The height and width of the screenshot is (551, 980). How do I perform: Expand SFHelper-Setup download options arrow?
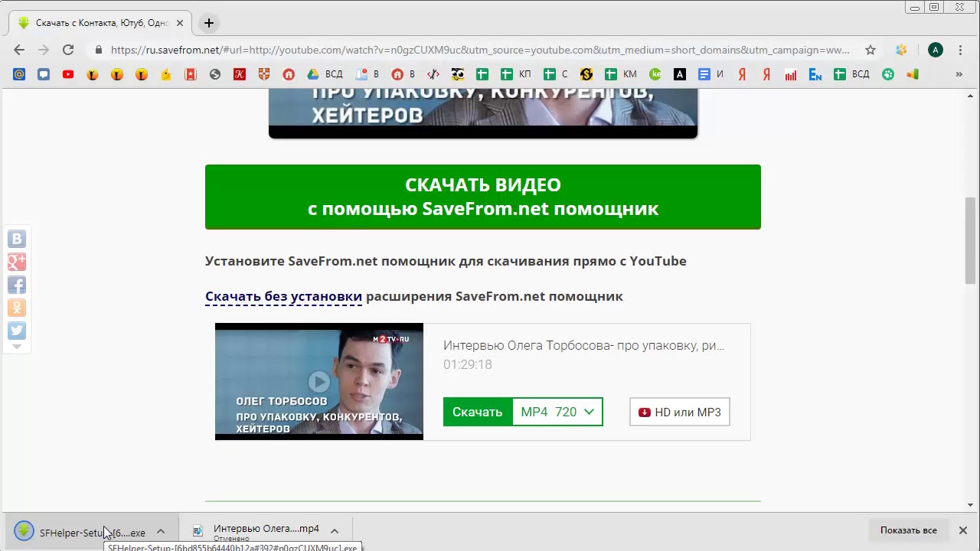[161, 531]
